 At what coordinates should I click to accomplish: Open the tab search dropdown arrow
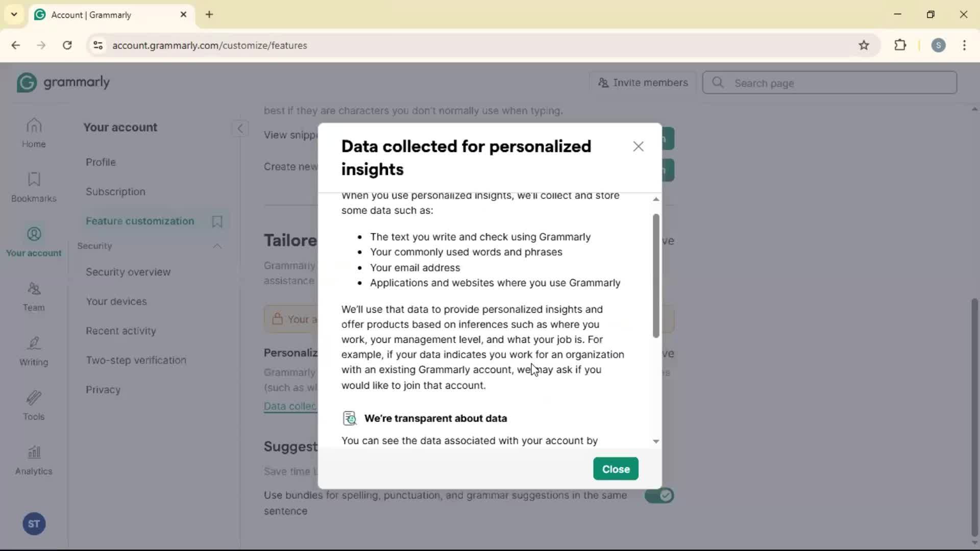pyautogui.click(x=14, y=14)
